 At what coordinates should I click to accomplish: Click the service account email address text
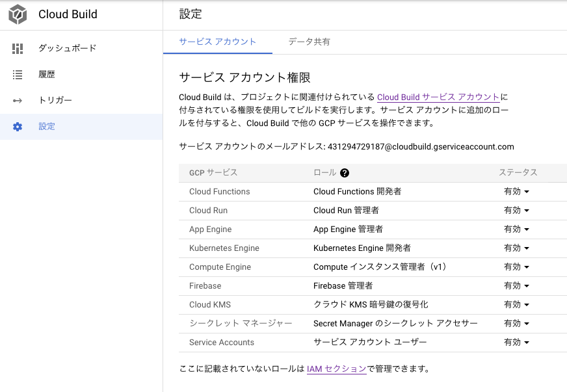[x=421, y=146]
